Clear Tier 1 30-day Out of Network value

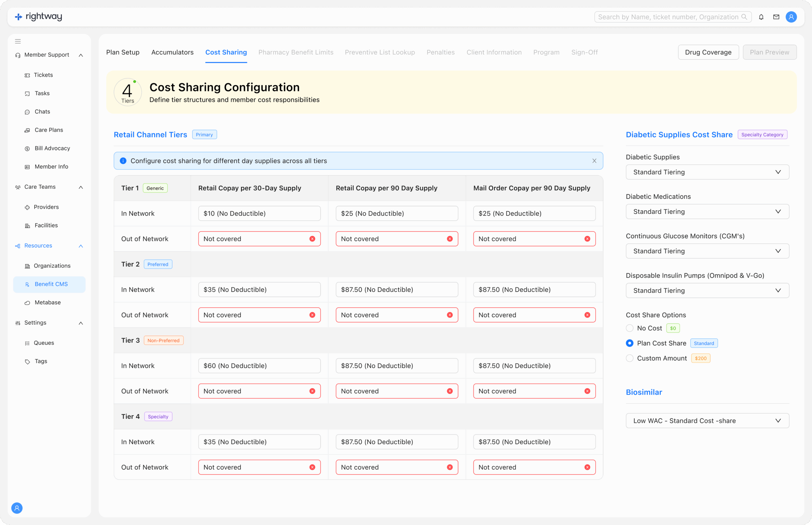pos(312,239)
